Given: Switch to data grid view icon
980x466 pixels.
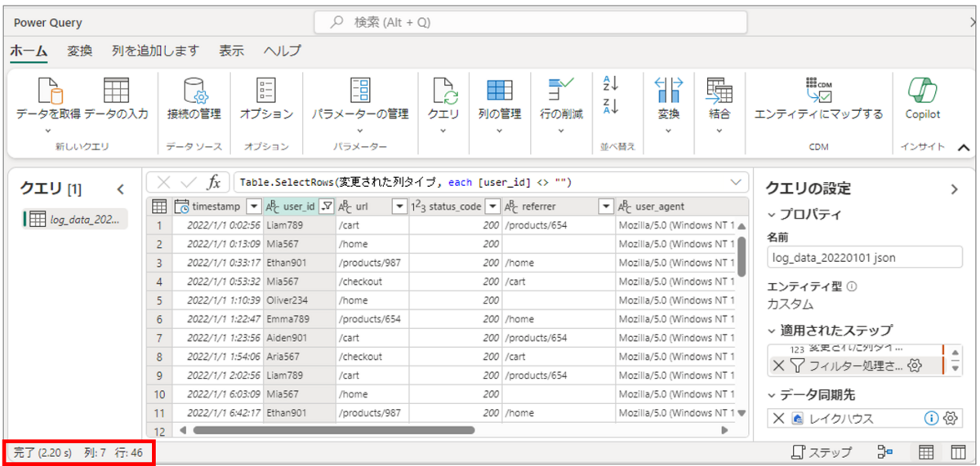Looking at the screenshot, I should (926, 451).
